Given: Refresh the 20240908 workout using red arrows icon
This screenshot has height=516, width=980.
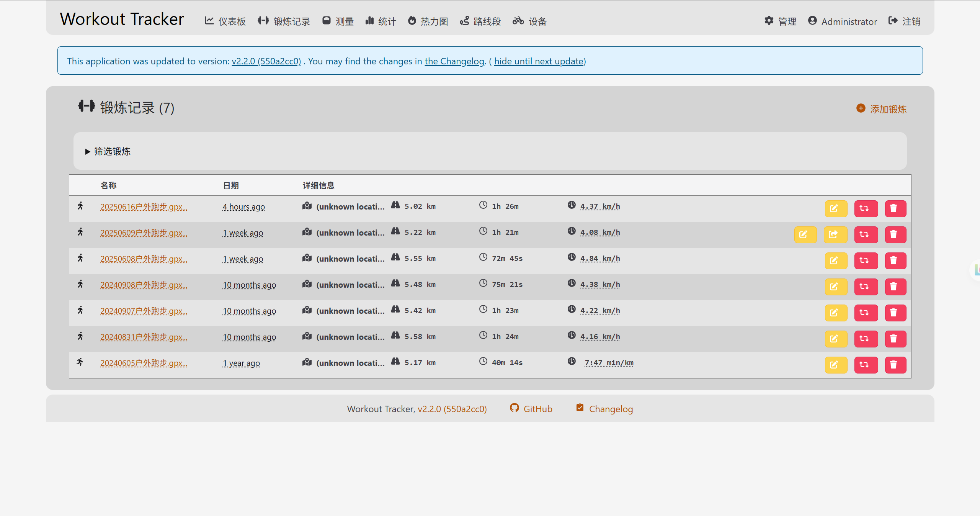Looking at the screenshot, I should (866, 287).
